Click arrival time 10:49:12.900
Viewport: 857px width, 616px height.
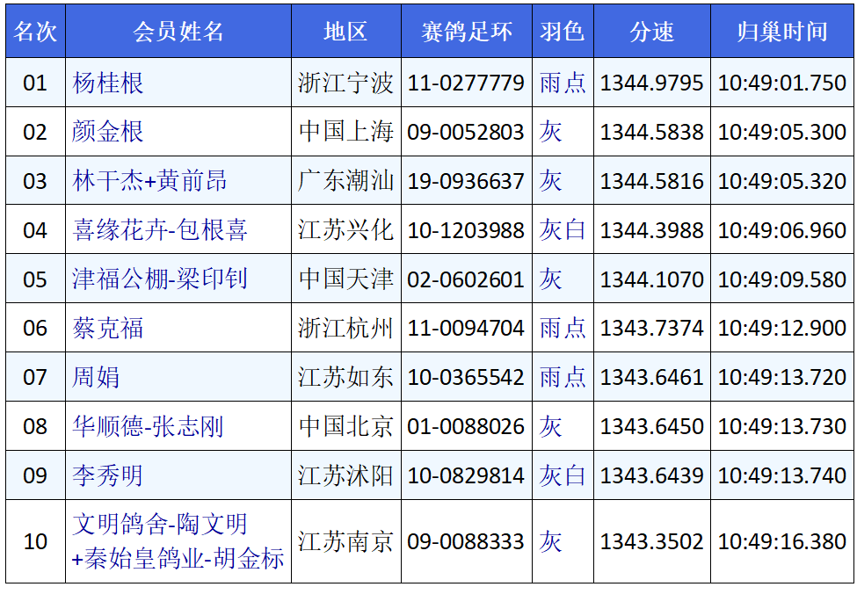click(x=781, y=329)
